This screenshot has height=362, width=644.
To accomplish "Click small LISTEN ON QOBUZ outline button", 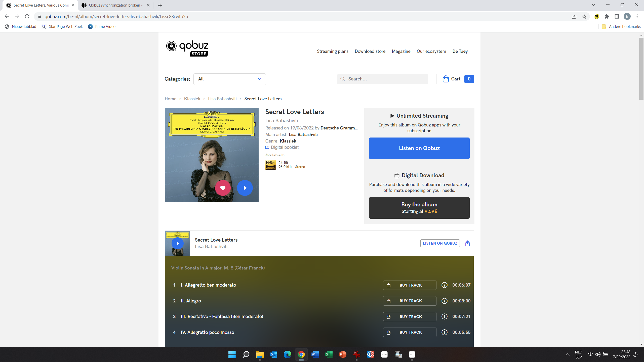I will [x=440, y=243].
